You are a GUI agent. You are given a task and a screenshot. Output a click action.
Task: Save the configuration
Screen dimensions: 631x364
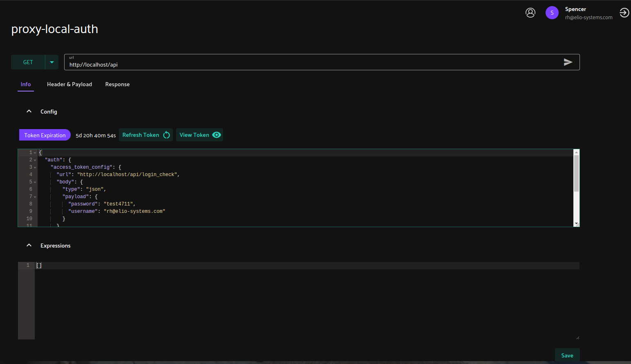567,355
